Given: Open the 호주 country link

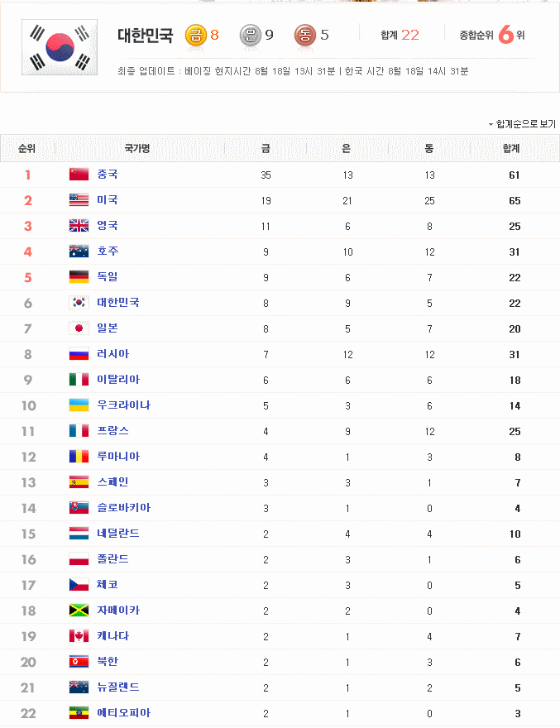Looking at the screenshot, I should click(x=108, y=251).
